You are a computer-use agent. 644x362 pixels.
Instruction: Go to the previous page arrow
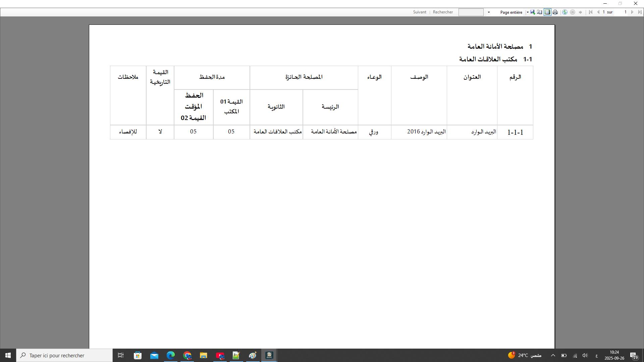click(598, 12)
